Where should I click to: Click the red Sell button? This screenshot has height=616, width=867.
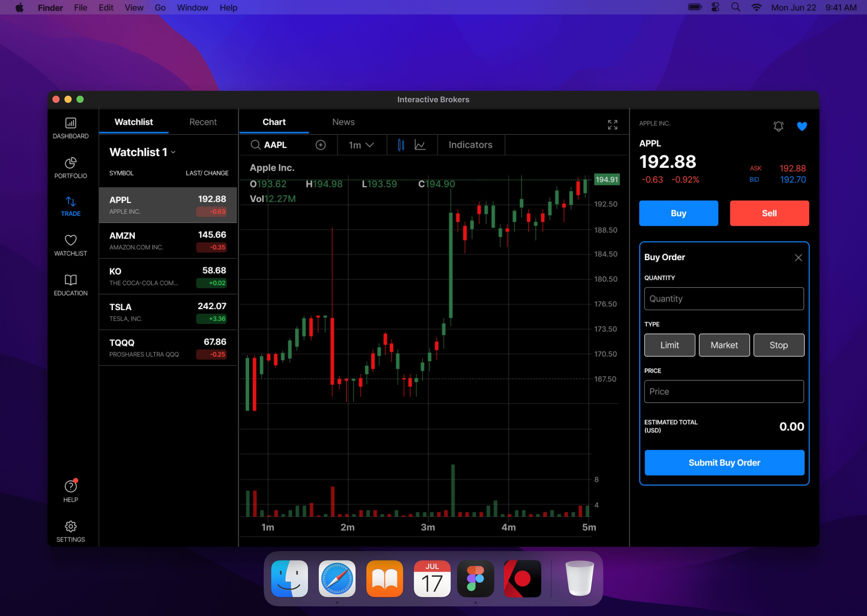[x=769, y=213]
